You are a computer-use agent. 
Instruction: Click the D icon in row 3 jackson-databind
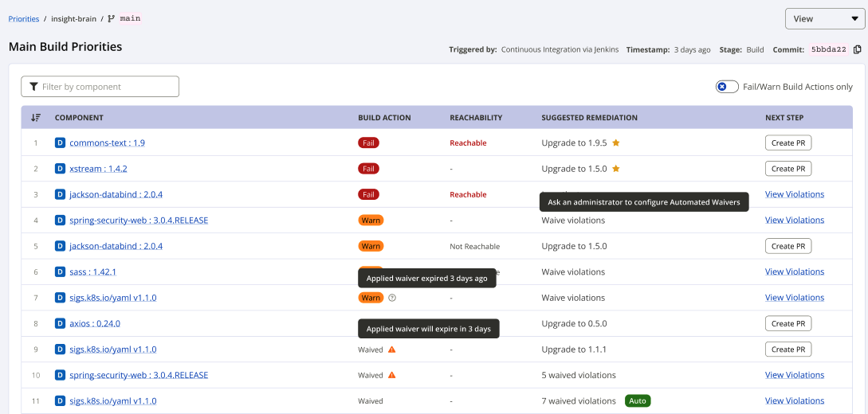tap(60, 194)
